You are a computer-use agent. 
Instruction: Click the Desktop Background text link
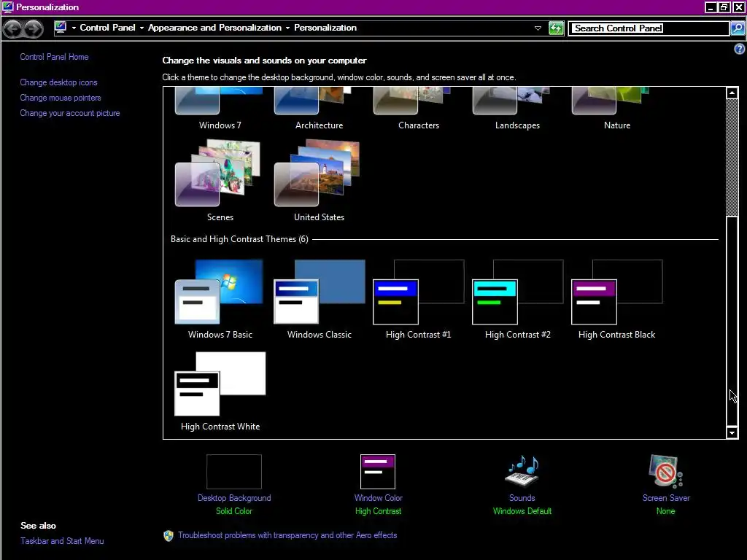point(234,498)
